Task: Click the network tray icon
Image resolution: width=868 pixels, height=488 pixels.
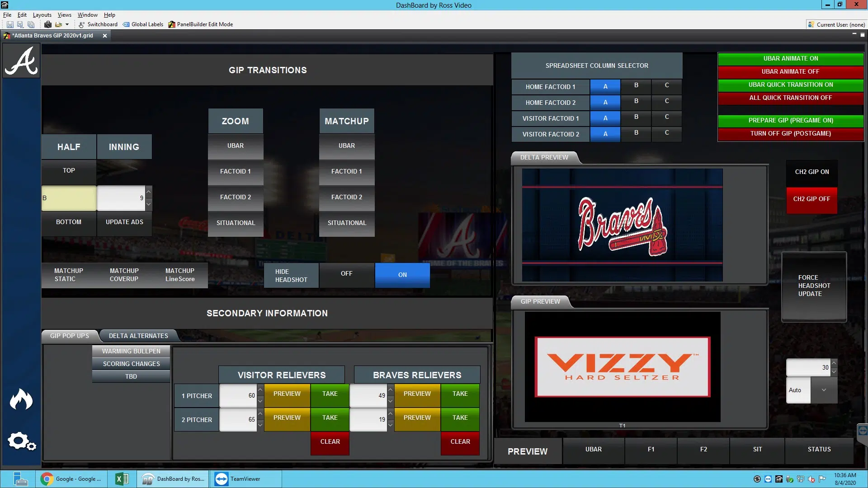Action: 800,479
